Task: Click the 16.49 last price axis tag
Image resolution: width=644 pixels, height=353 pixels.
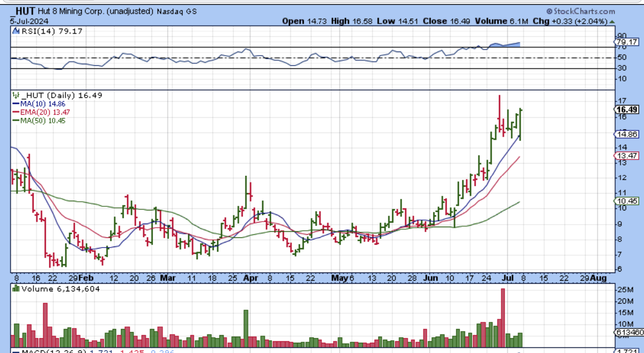Action: [627, 110]
